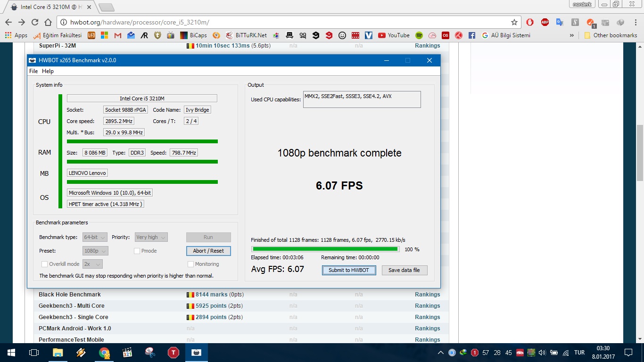Show hidden system tray icons
Image resolution: width=644 pixels, height=362 pixels.
point(441,353)
